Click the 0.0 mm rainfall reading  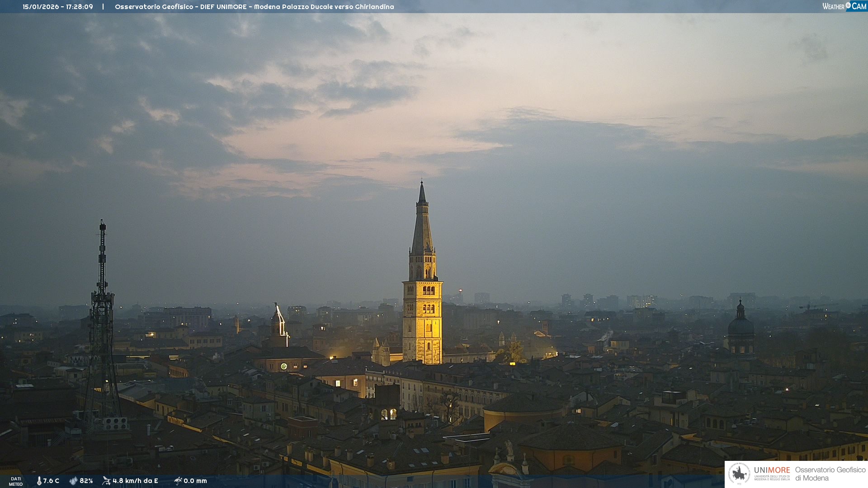pos(195,481)
